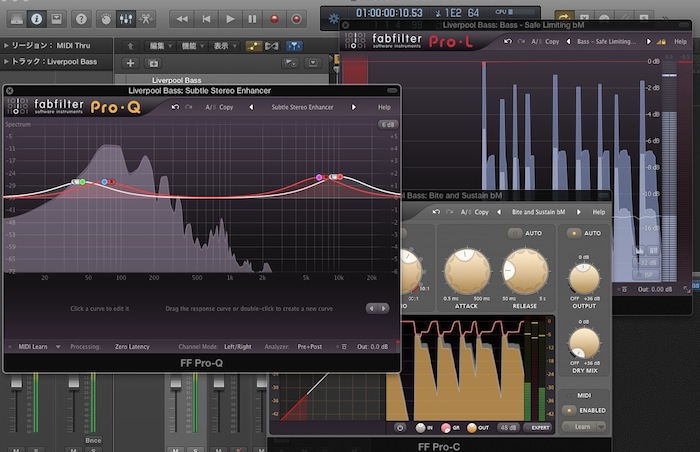Toggle the yellow automation view button
700x452 pixels.
(254, 46)
